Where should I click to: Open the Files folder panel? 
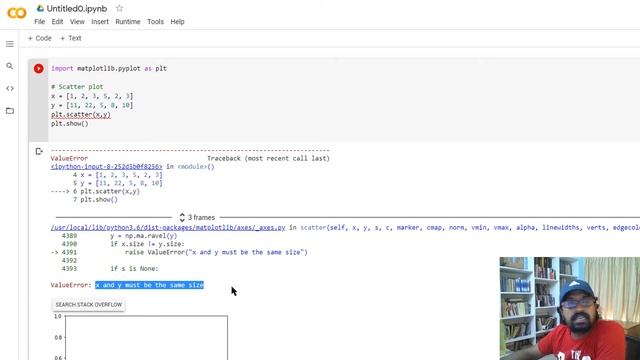tap(10, 111)
